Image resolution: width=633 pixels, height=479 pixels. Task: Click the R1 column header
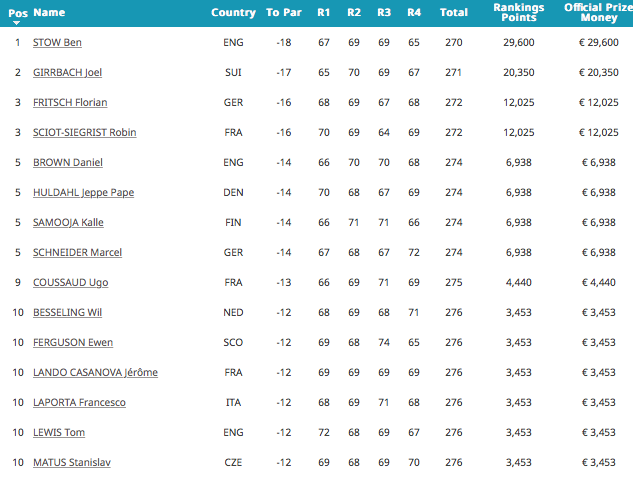[323, 13]
